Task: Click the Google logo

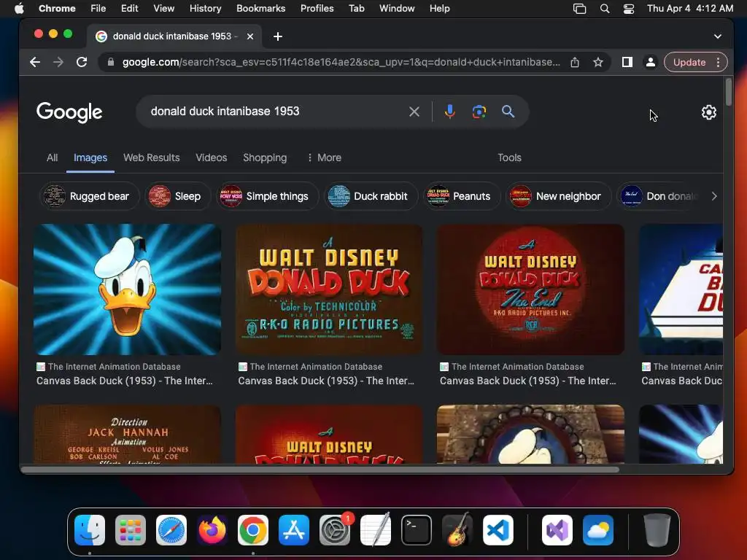Action: click(x=69, y=112)
